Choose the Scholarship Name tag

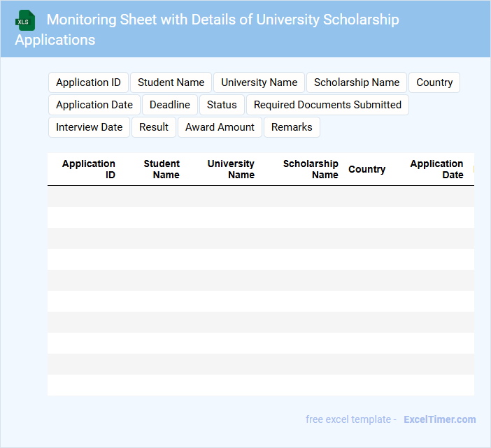356,82
